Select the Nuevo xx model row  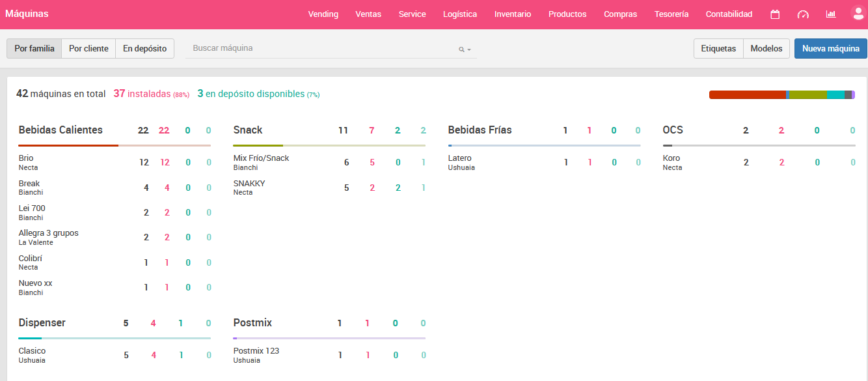click(115, 288)
